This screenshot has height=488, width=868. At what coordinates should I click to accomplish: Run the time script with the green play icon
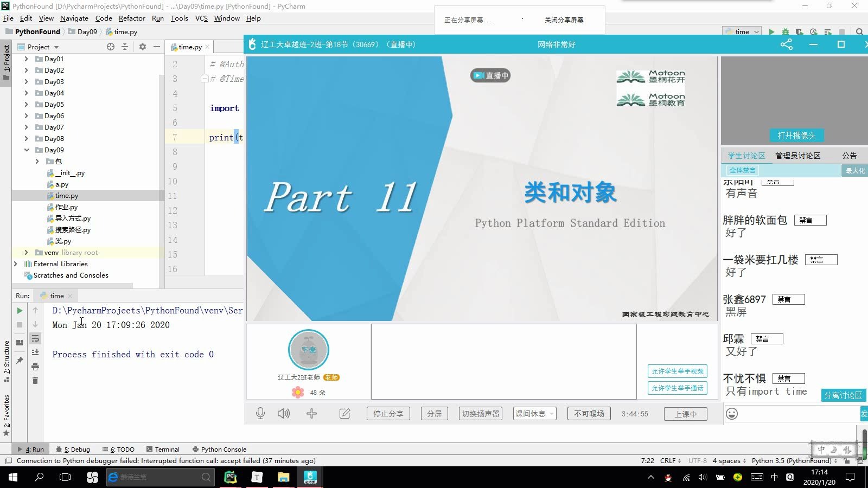pos(772,31)
